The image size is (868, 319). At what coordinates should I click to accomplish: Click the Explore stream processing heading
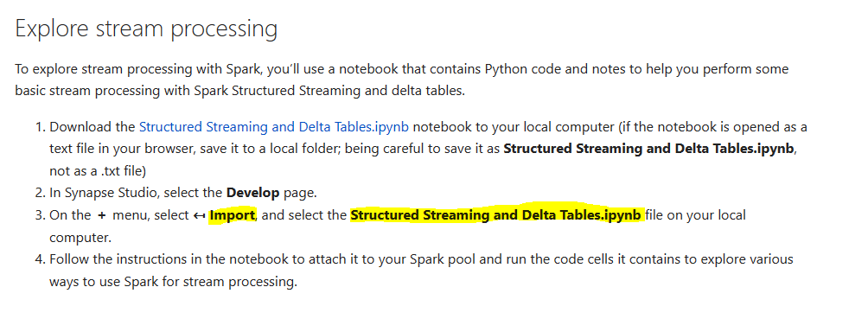point(146,29)
